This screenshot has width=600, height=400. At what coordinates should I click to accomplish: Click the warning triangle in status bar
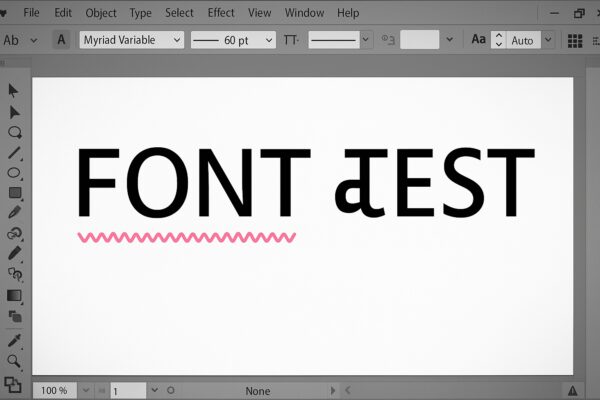pyautogui.click(x=572, y=390)
